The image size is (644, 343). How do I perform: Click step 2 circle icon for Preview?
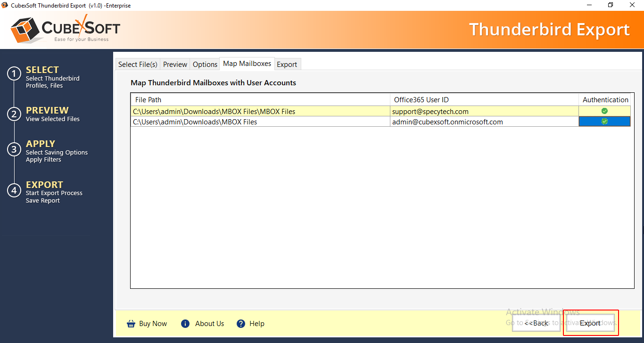pos(14,114)
